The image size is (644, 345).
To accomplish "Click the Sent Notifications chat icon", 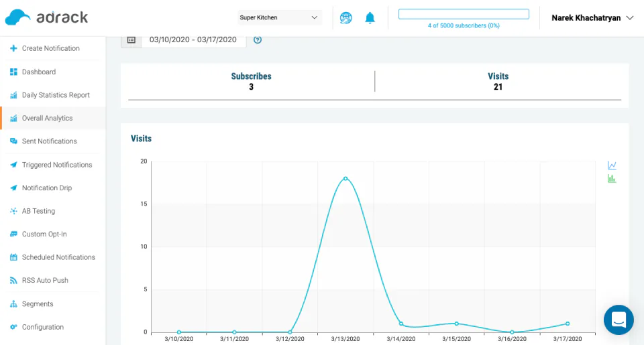I will (13, 141).
